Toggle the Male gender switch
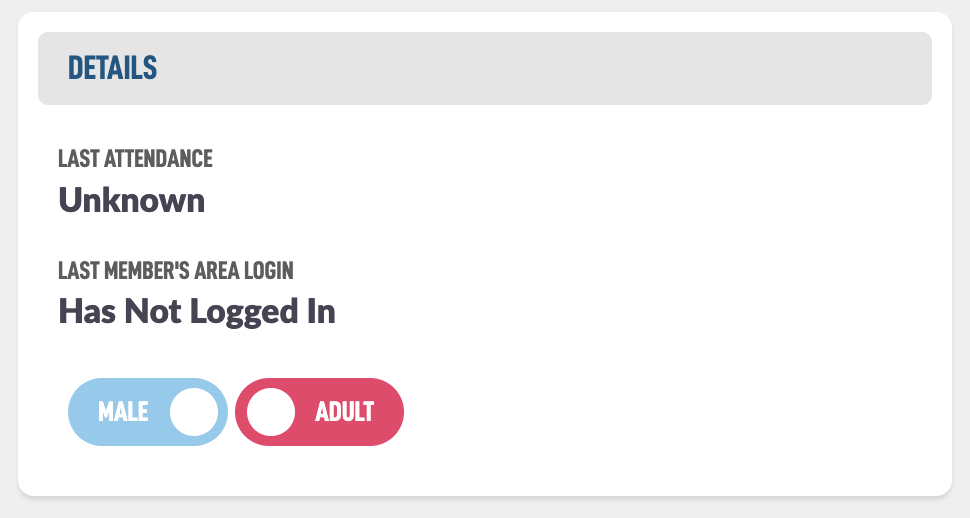This screenshot has width=970, height=518. (147, 412)
